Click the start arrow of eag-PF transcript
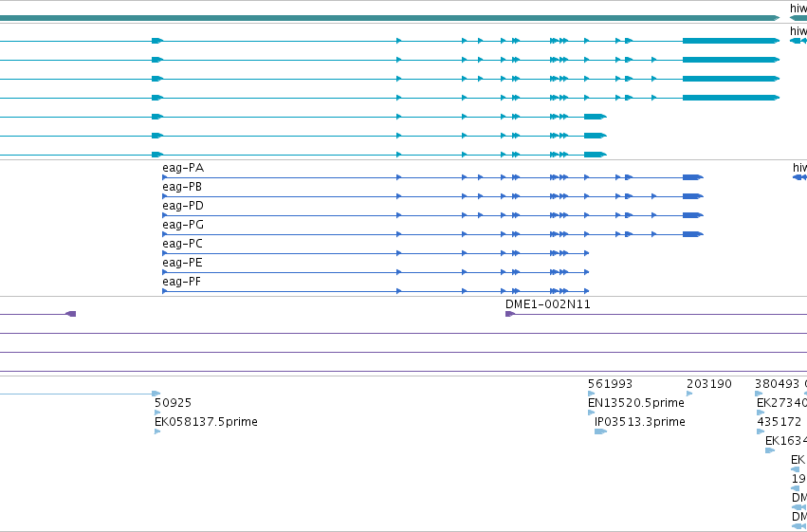This screenshot has height=532, width=807. tap(165, 292)
